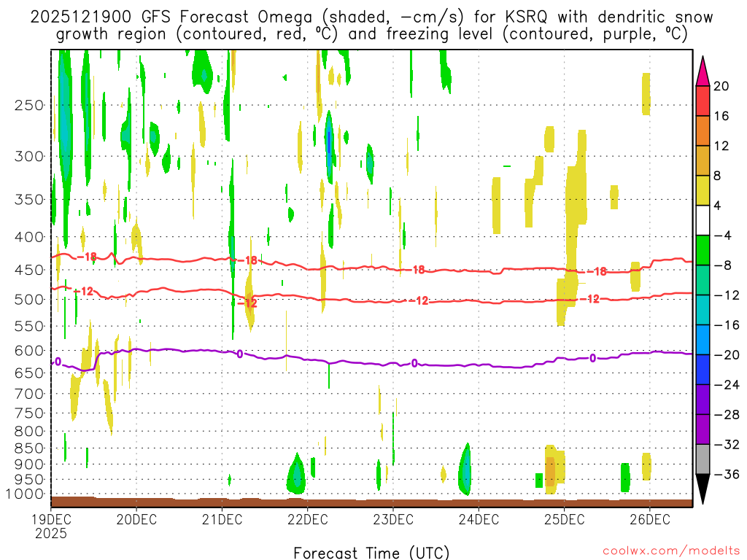Image resolution: width=747 pixels, height=560 pixels.
Task: Click the 850 pressure level label
Action: click(29, 448)
